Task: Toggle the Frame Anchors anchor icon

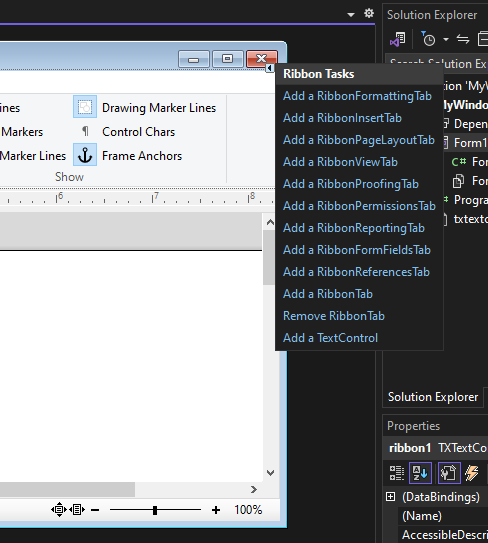Action: point(85,155)
